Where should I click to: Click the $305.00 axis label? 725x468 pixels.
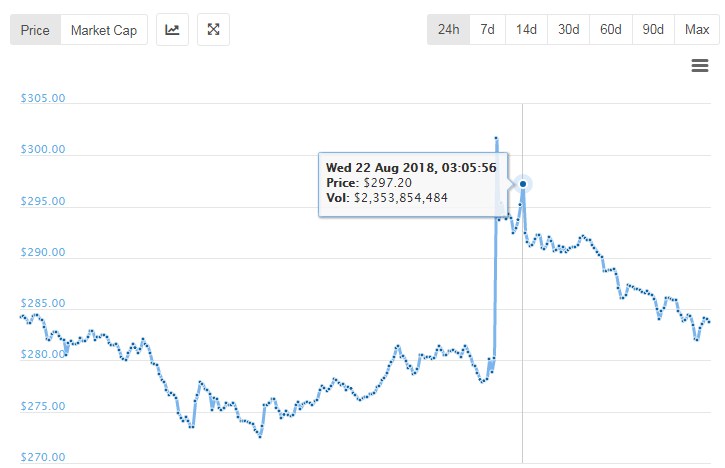(x=43, y=98)
